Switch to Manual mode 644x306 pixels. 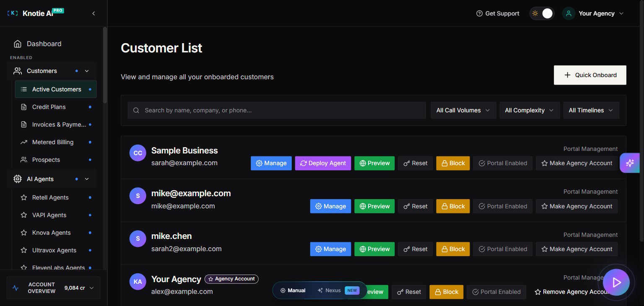tap(293, 290)
